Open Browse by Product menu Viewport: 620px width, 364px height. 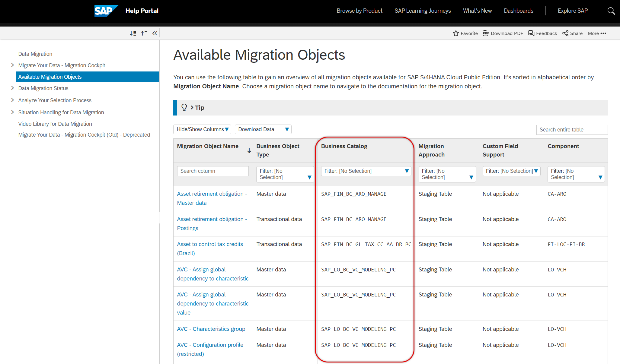[360, 11]
